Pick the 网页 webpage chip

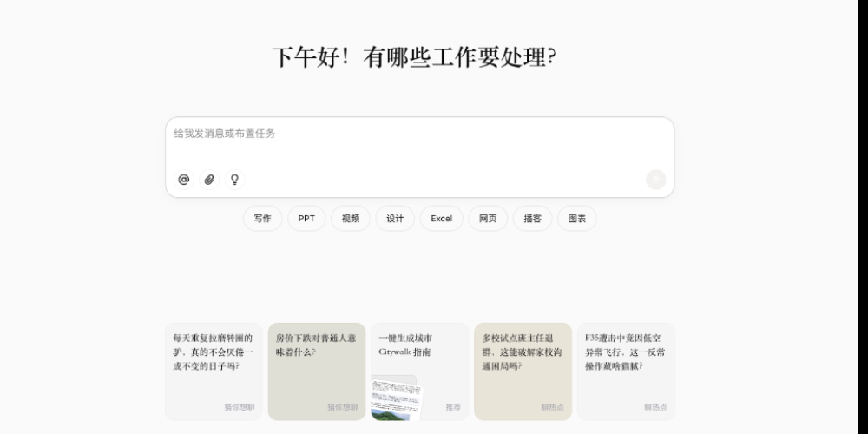point(488,219)
